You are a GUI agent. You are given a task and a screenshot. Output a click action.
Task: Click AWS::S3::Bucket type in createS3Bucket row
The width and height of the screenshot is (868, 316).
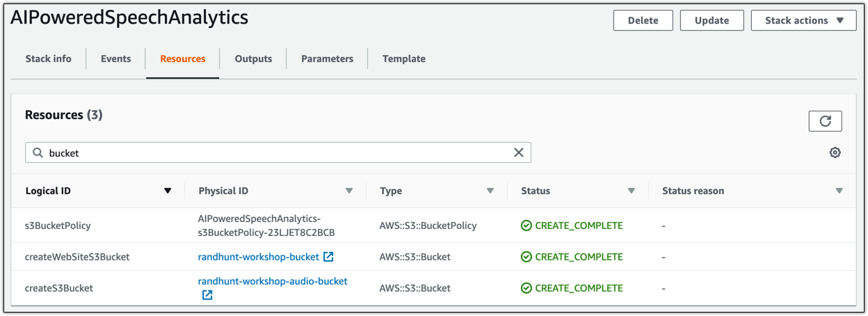[x=415, y=287]
